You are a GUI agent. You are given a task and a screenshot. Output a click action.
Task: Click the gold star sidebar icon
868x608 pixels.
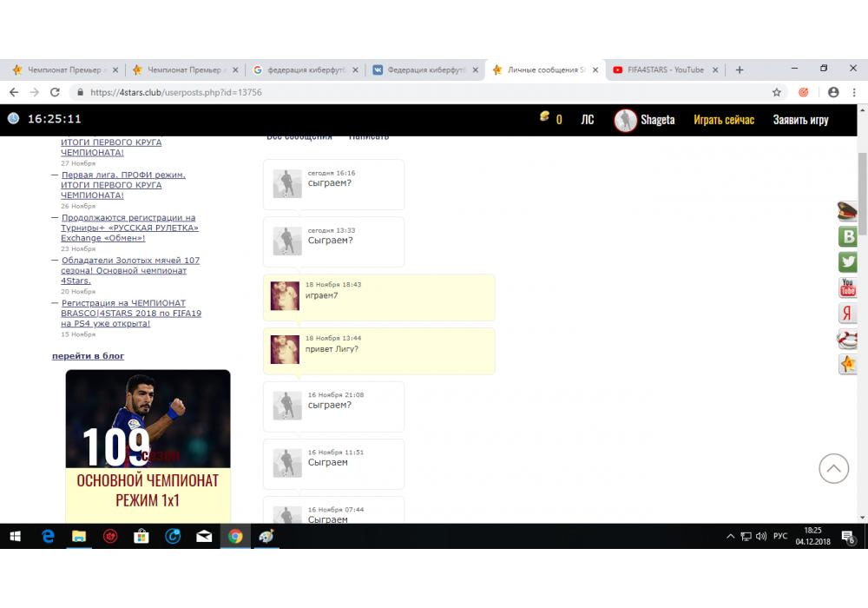click(x=848, y=365)
